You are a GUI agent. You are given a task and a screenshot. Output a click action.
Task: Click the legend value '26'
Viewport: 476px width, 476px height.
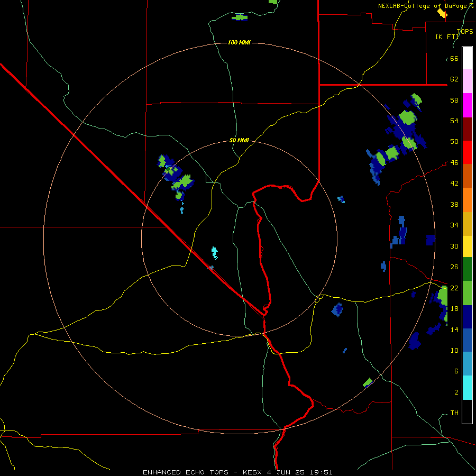point(454,267)
